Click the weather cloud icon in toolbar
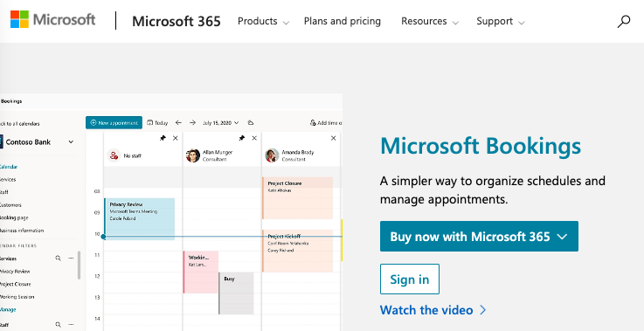This screenshot has width=644, height=331. [x=251, y=123]
